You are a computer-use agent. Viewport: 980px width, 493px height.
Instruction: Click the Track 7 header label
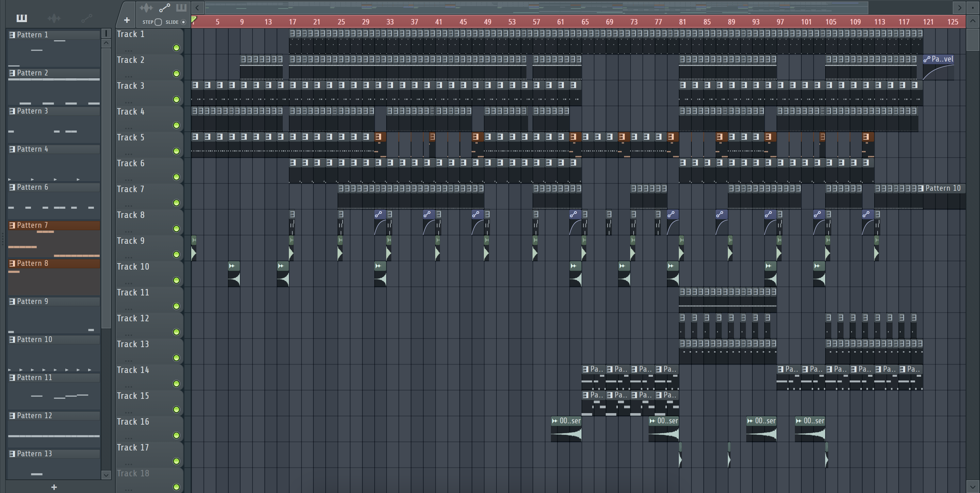coord(130,189)
